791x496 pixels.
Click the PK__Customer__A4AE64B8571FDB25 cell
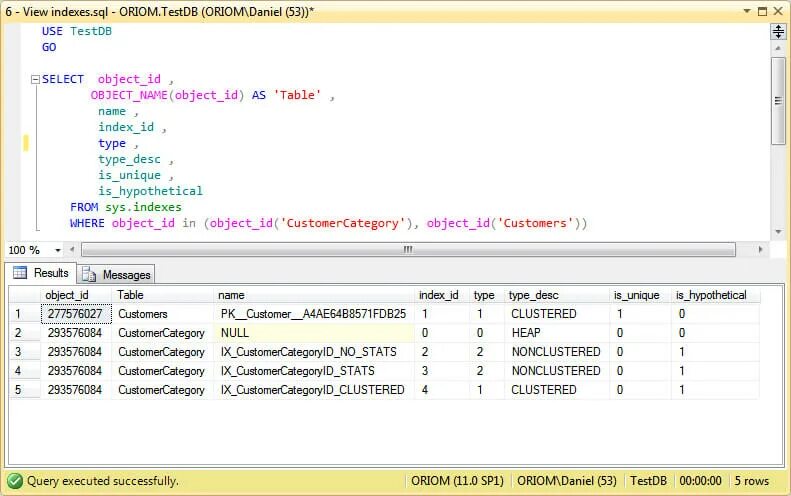(314, 314)
